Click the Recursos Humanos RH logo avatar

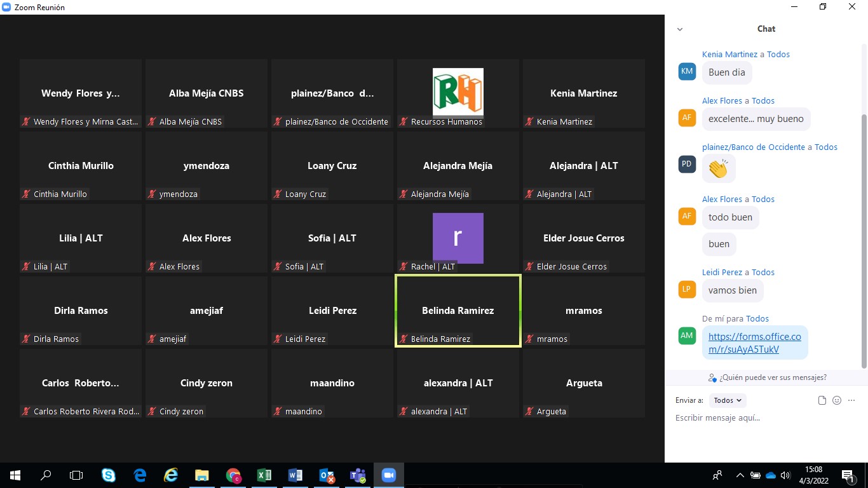tap(458, 91)
